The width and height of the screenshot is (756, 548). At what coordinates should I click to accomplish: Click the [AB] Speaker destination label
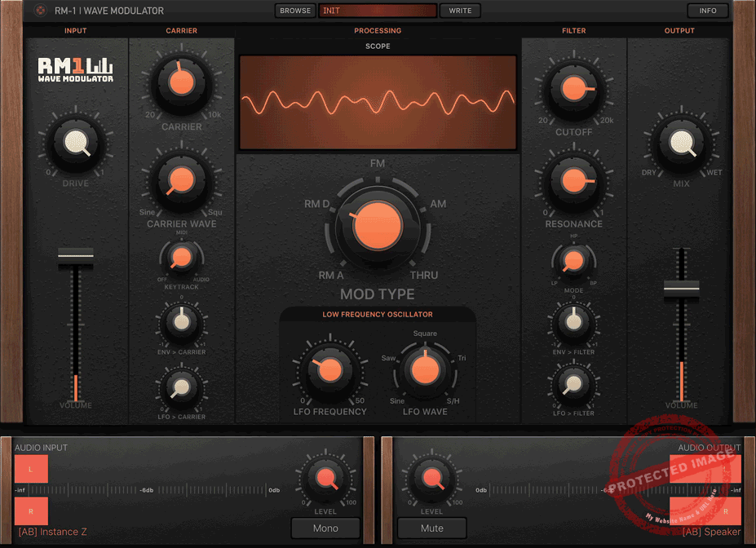pos(712,532)
